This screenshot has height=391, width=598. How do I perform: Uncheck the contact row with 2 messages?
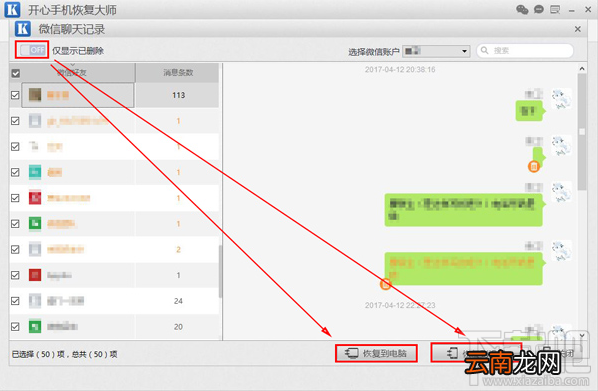pos(15,249)
